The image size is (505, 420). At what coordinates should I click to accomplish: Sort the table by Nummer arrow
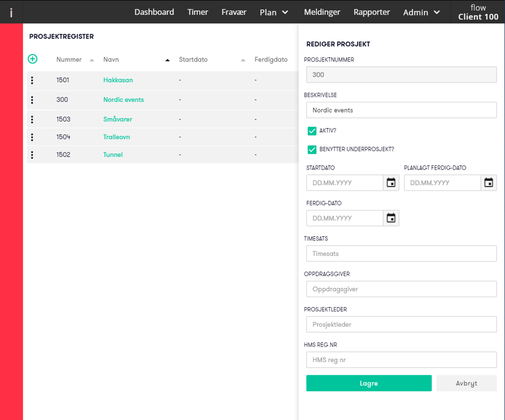point(92,60)
